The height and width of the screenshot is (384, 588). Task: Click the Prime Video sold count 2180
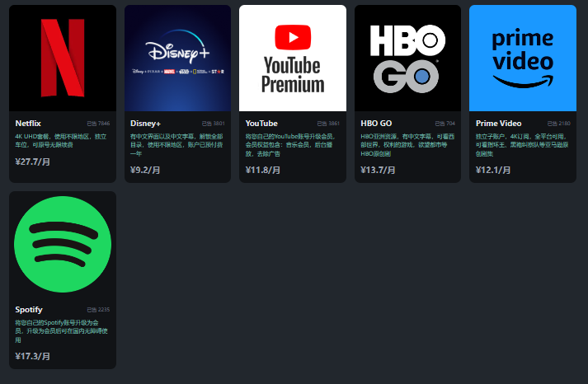point(559,124)
